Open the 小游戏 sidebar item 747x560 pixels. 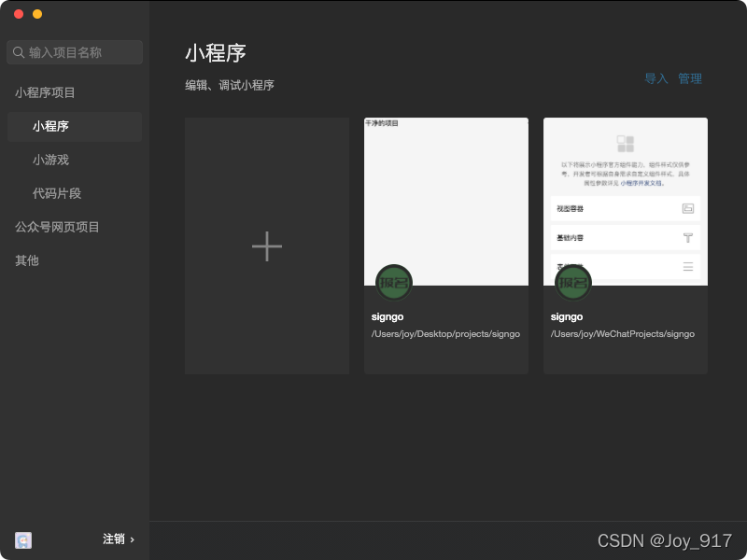click(x=51, y=160)
